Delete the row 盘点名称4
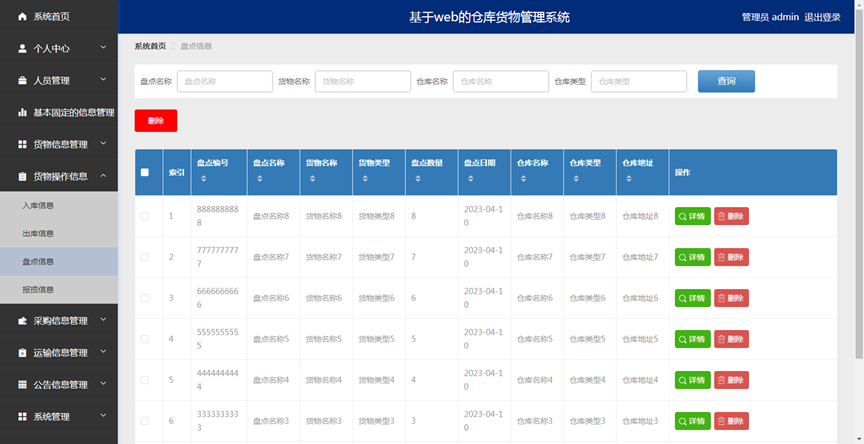This screenshot has width=864, height=444. click(731, 380)
